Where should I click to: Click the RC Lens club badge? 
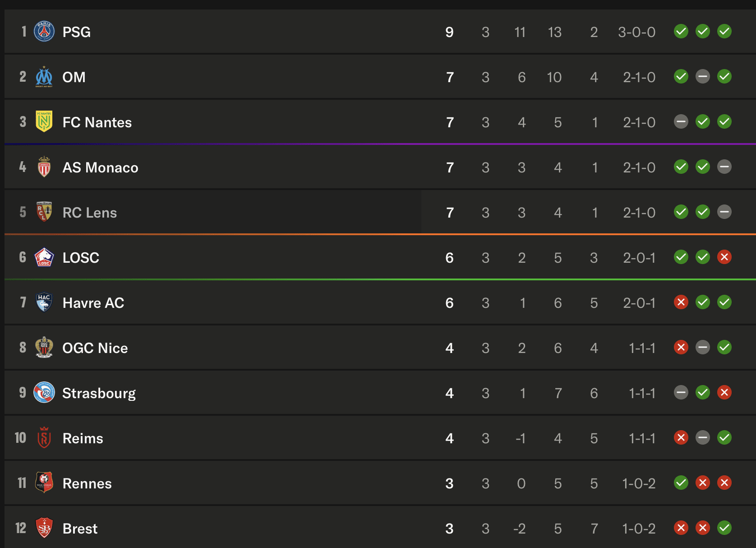coord(44,212)
